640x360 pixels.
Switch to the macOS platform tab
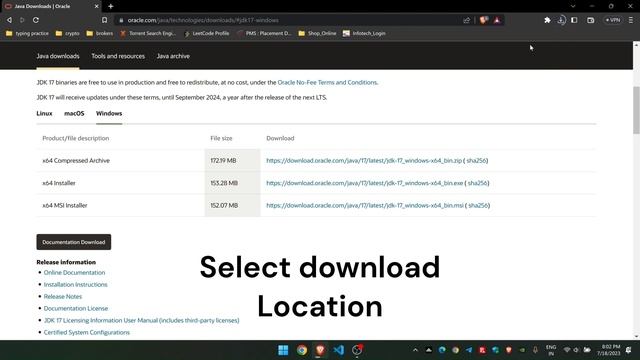point(74,113)
